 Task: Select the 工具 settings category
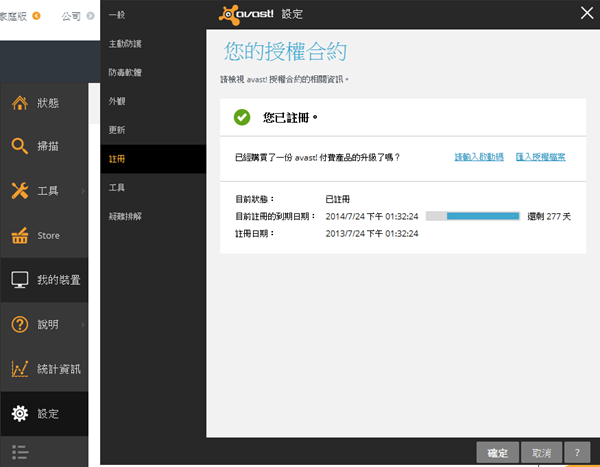click(153, 188)
